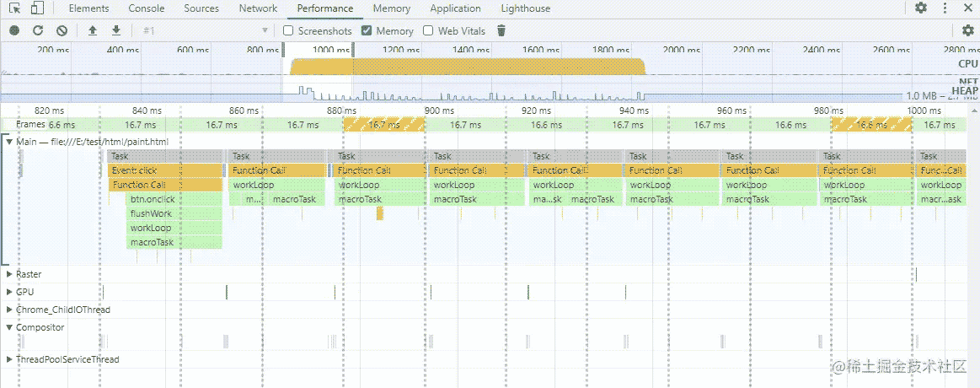This screenshot has width=980, height=388.
Task: Click the inspect element picker icon
Action: click(15, 8)
